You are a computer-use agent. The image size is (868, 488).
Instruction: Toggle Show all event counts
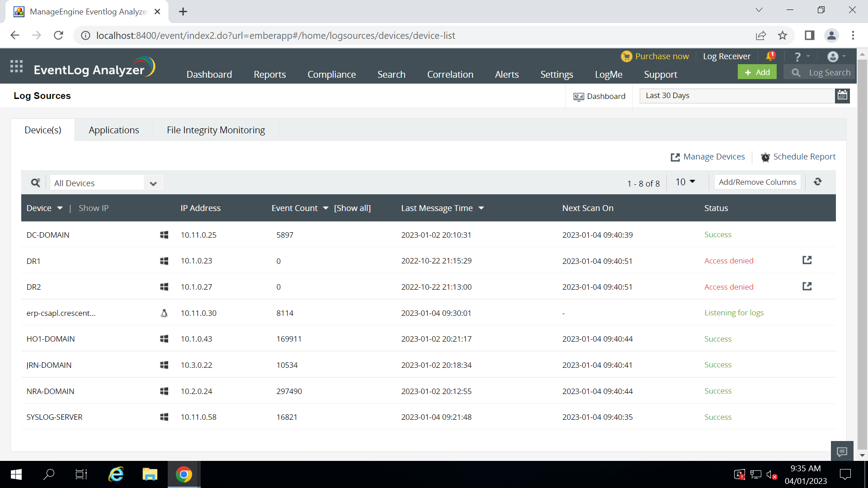pos(352,208)
